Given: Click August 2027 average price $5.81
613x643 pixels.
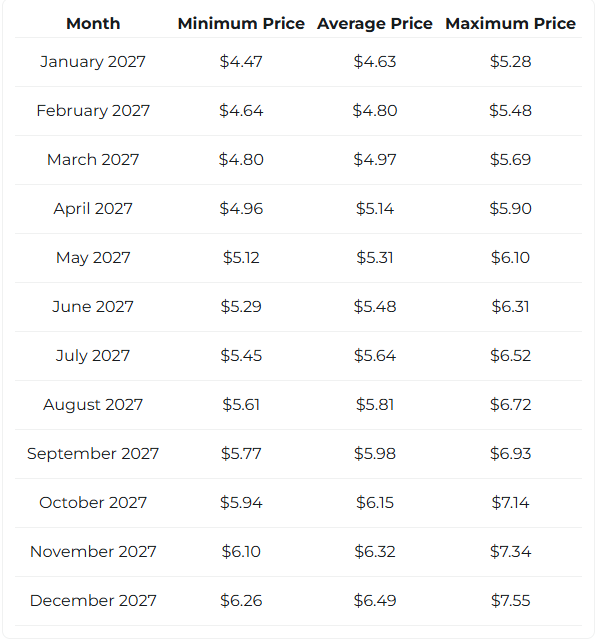Looking at the screenshot, I should click(x=375, y=405).
